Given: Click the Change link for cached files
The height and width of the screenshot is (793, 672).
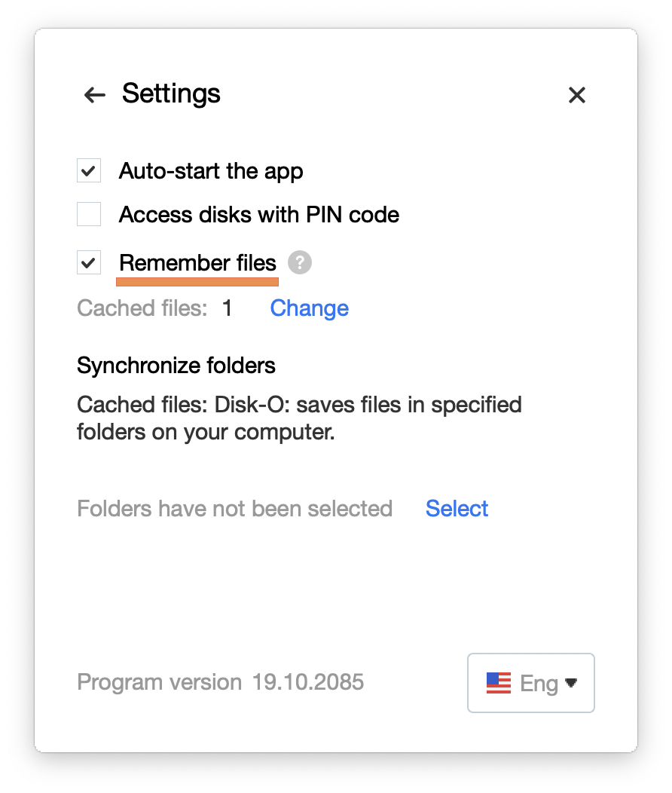Looking at the screenshot, I should 309,308.
